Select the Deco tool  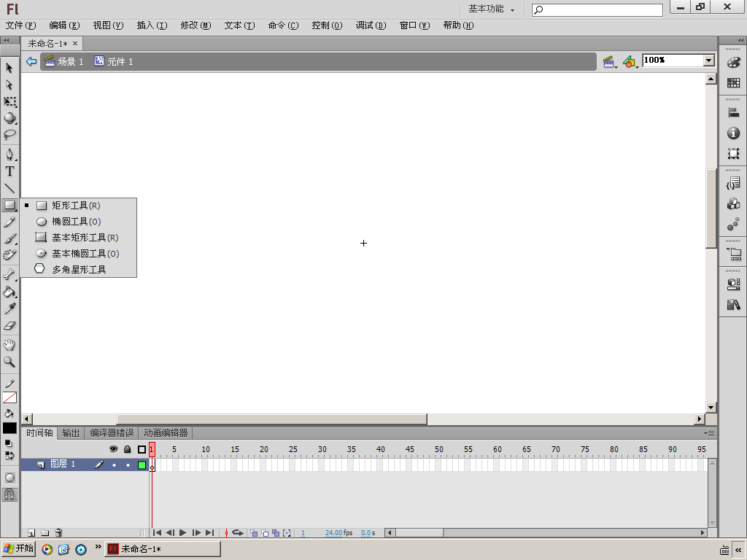coord(9,255)
